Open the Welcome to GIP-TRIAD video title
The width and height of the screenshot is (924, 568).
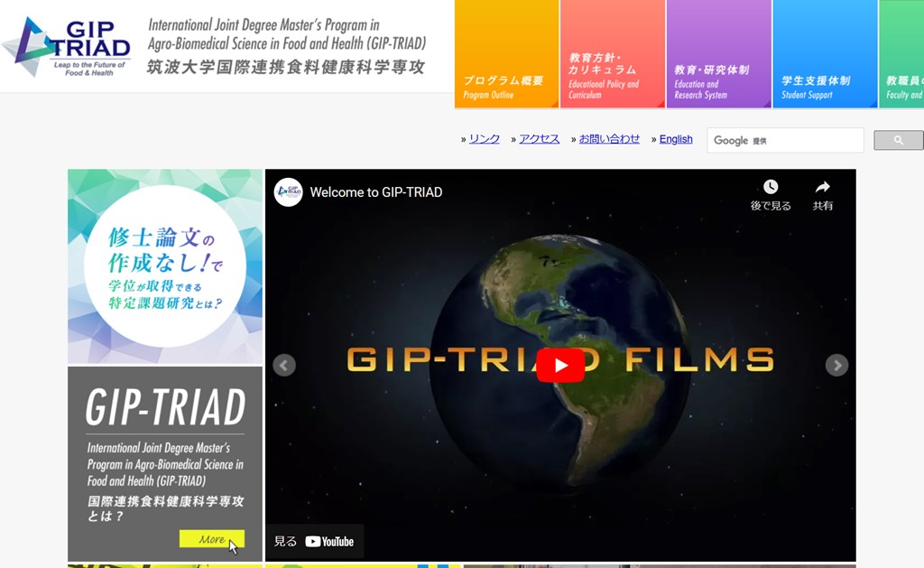[376, 192]
